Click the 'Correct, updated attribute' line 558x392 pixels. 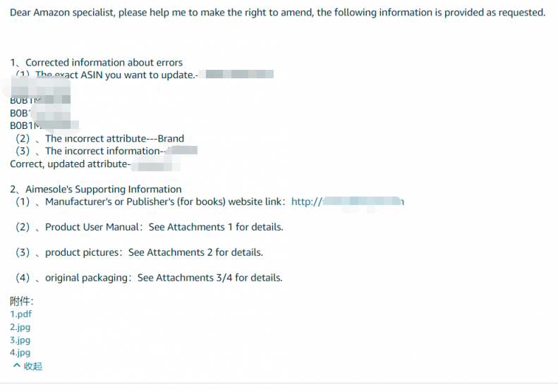70,164
